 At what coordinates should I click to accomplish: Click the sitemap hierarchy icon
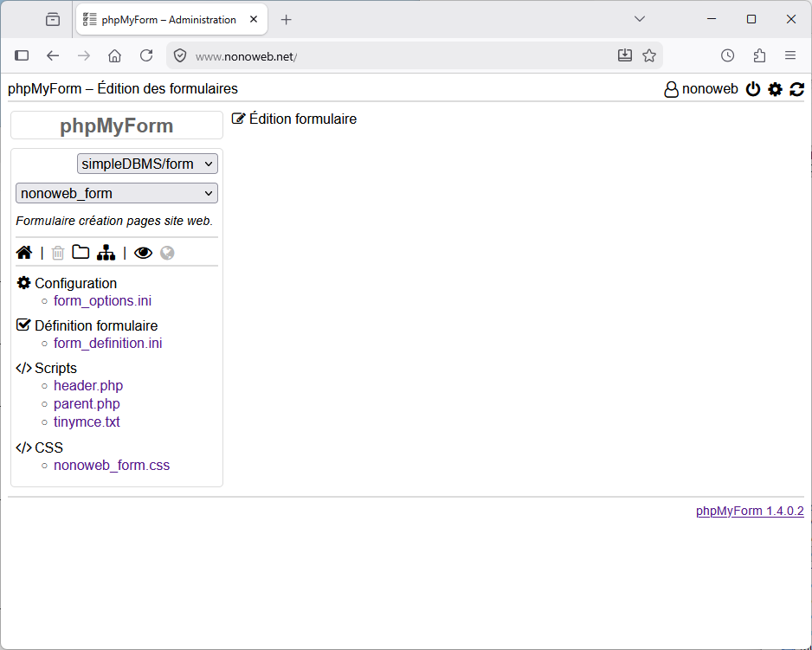click(x=106, y=252)
